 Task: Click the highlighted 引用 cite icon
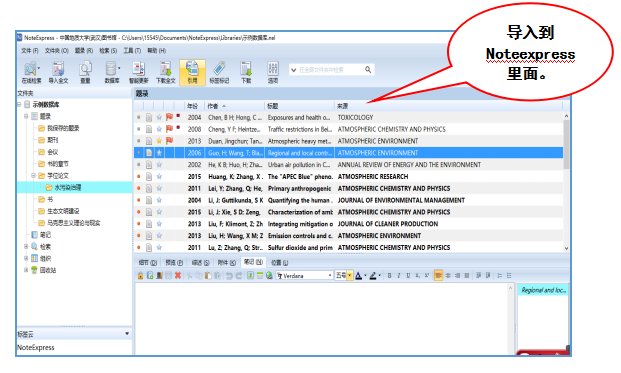click(192, 72)
